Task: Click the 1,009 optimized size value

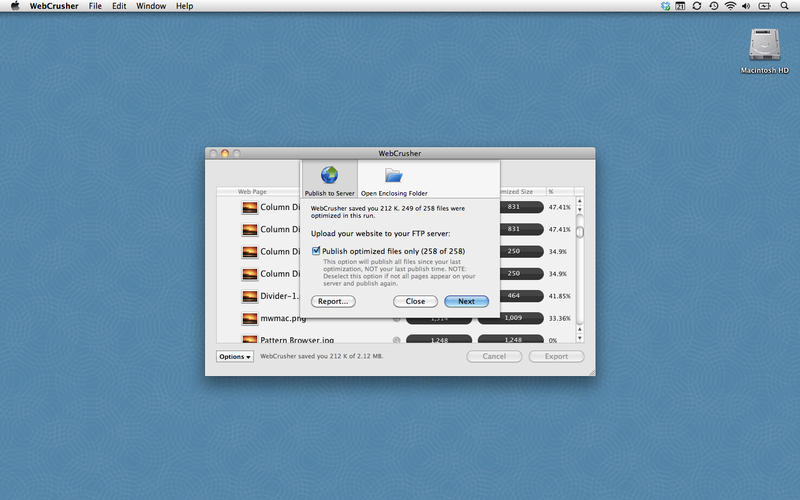Action: point(513,317)
